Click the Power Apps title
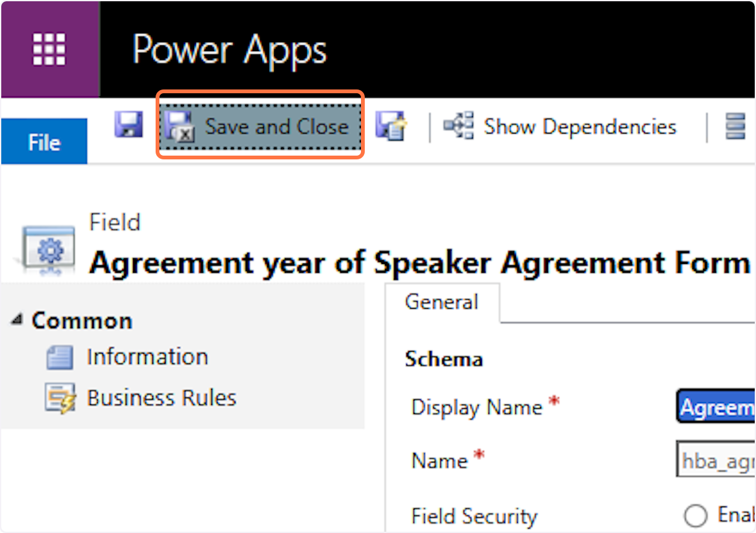Viewport: 756px width, 533px height. coord(229,49)
